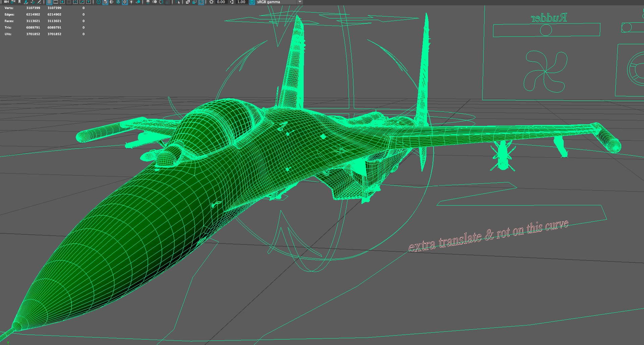This screenshot has width=644, height=345.
Task: Toggle X-Ray Active Components icon
Action: pyautogui.click(x=194, y=2)
